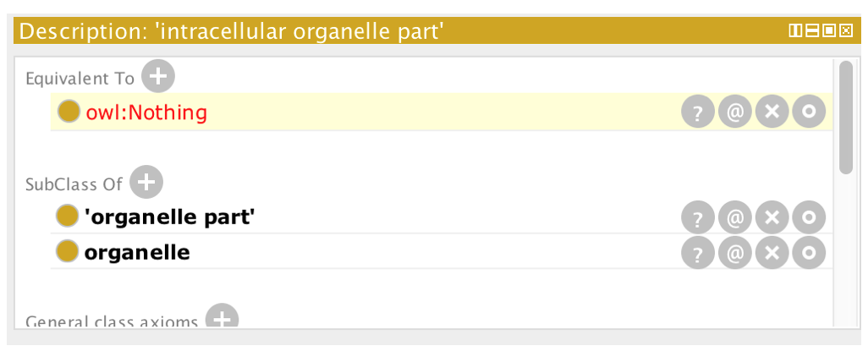Image resolution: width=868 pixels, height=357 pixels.
Task: Edit the owl:Nothing equivalent axiom
Action: point(809,112)
